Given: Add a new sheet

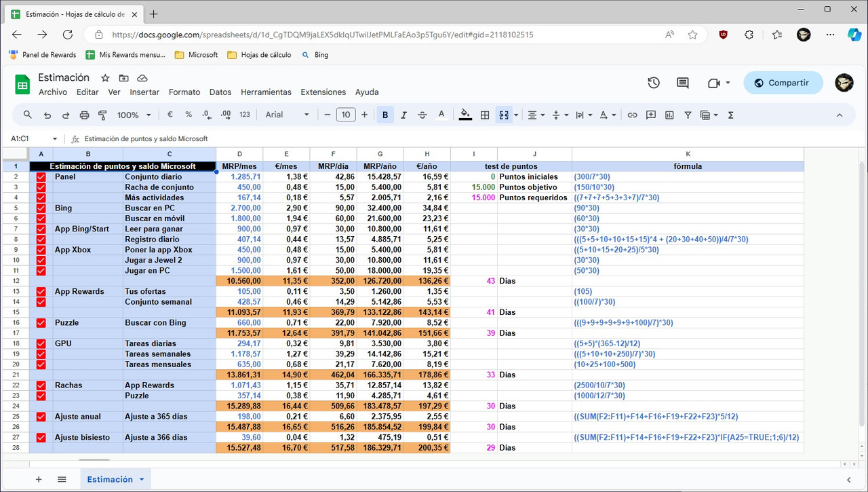Looking at the screenshot, I should [39, 479].
